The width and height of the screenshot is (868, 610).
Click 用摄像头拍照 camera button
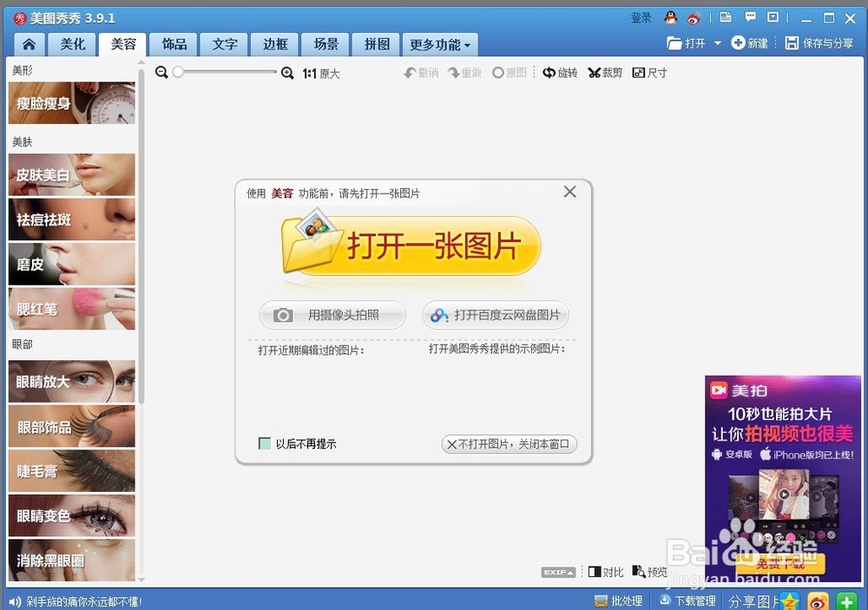pos(332,315)
